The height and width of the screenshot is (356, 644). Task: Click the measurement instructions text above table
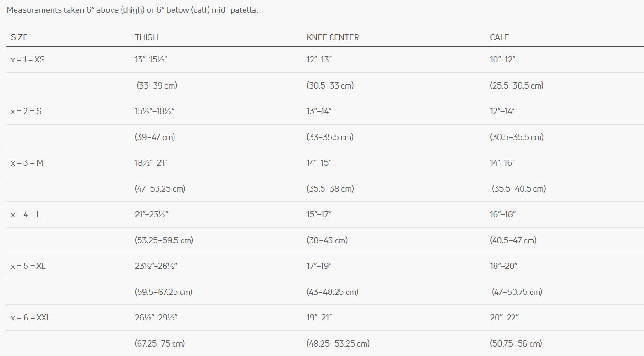(x=132, y=10)
